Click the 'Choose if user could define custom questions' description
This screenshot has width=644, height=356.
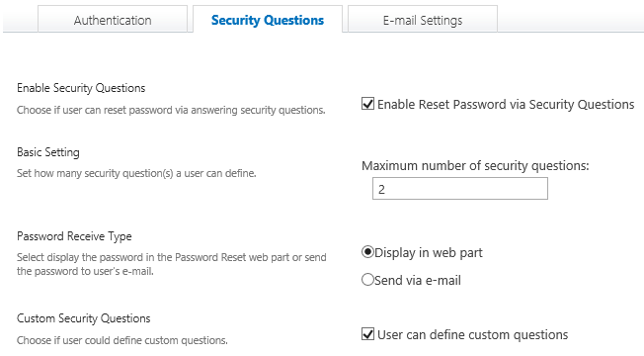pos(121,340)
